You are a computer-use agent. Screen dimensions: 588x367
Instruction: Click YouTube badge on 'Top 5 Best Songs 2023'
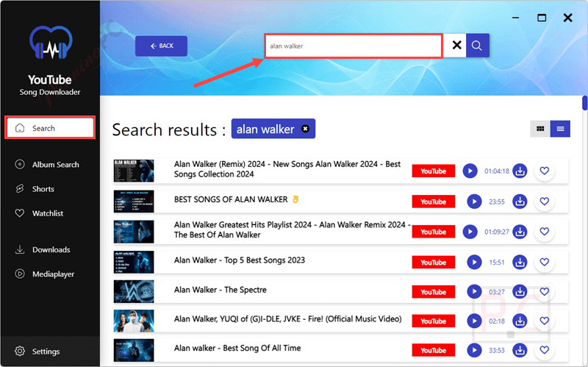tap(433, 263)
